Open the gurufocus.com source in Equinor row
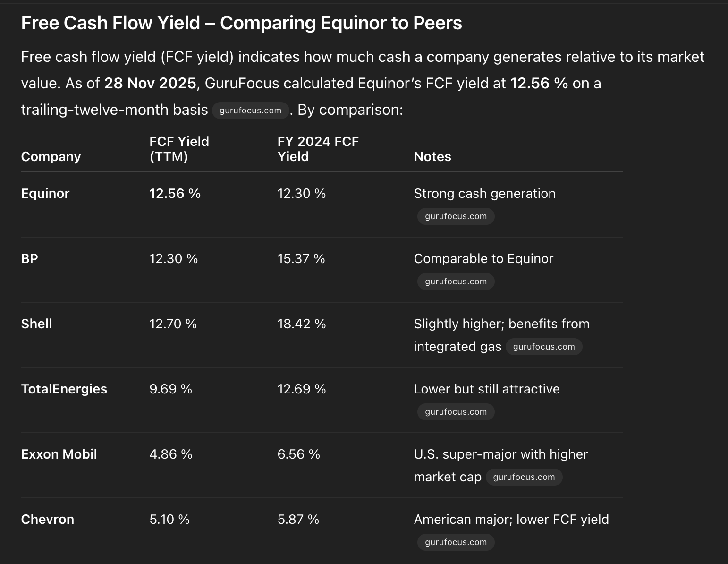The image size is (728, 564). (x=456, y=216)
